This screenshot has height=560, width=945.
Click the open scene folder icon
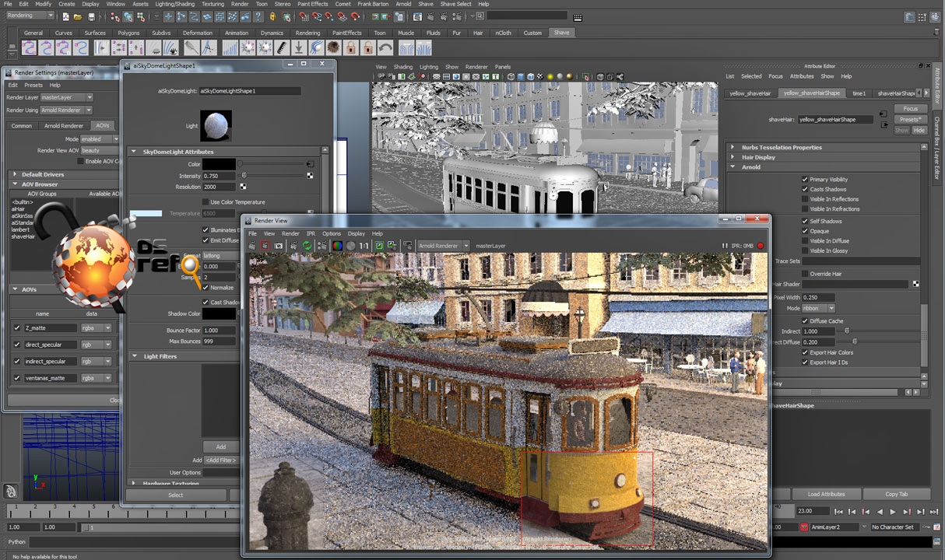point(78,16)
